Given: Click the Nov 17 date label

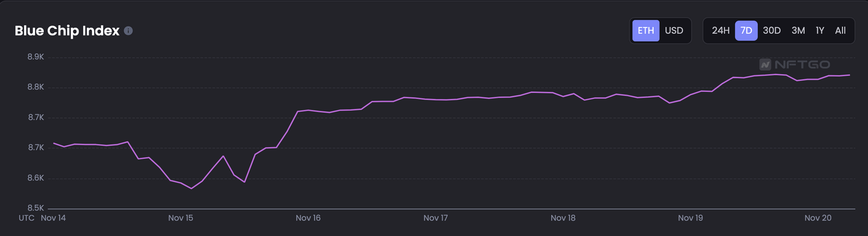Looking at the screenshot, I should [435, 218].
